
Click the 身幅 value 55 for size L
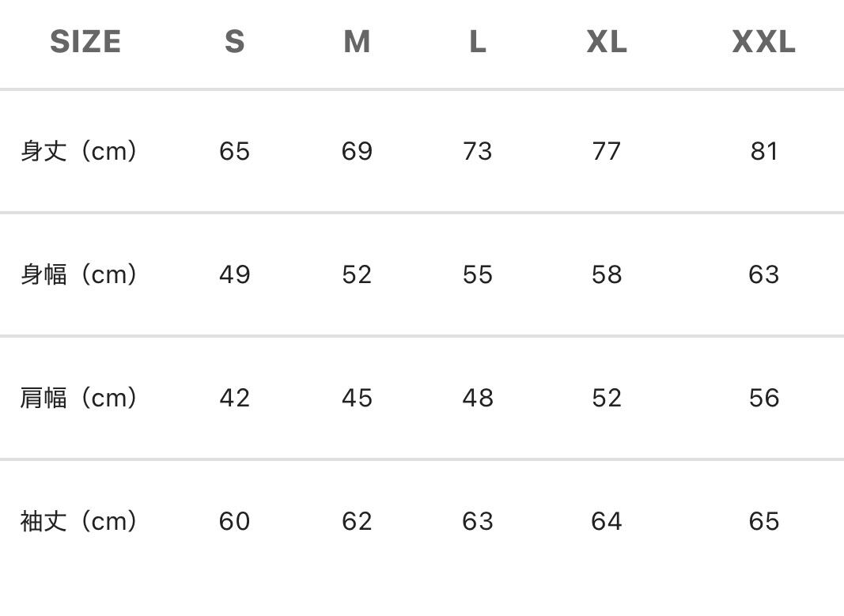[x=477, y=274]
